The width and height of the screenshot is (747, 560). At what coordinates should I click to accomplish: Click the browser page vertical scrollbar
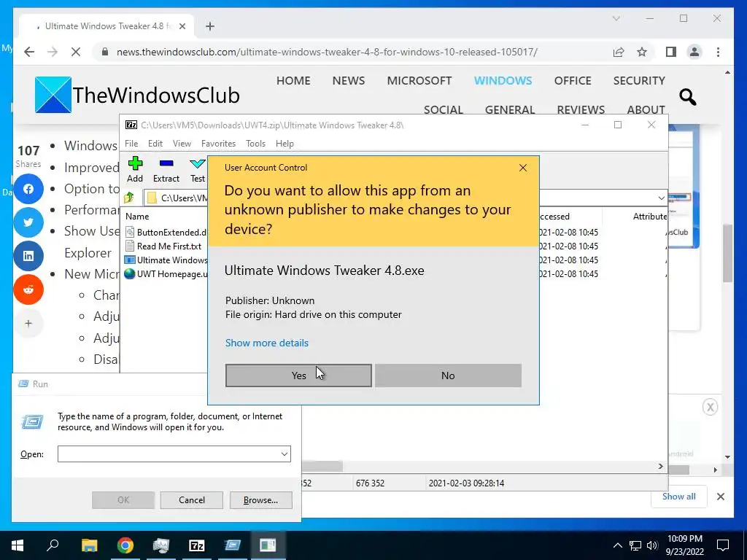(x=727, y=253)
